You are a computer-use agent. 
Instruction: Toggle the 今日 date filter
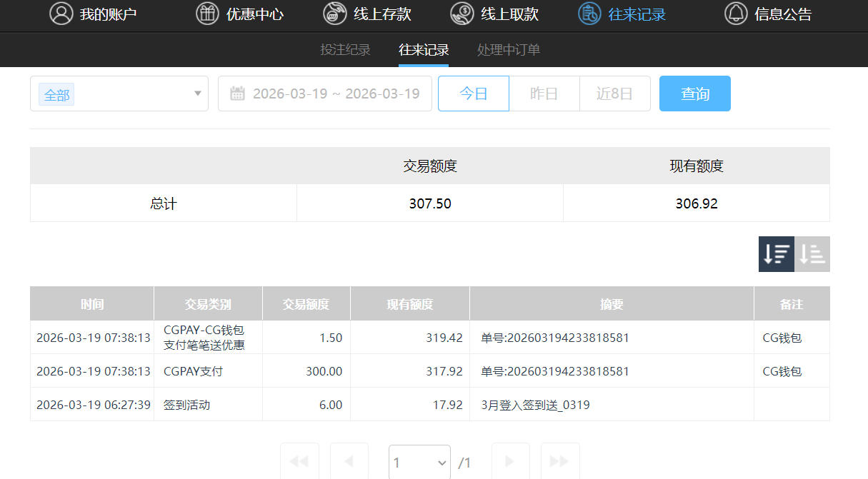(x=473, y=93)
